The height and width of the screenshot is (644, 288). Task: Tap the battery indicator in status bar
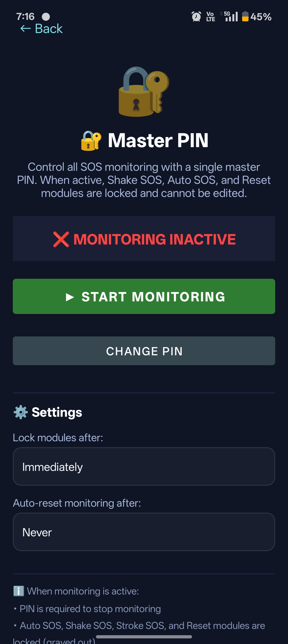tap(245, 17)
